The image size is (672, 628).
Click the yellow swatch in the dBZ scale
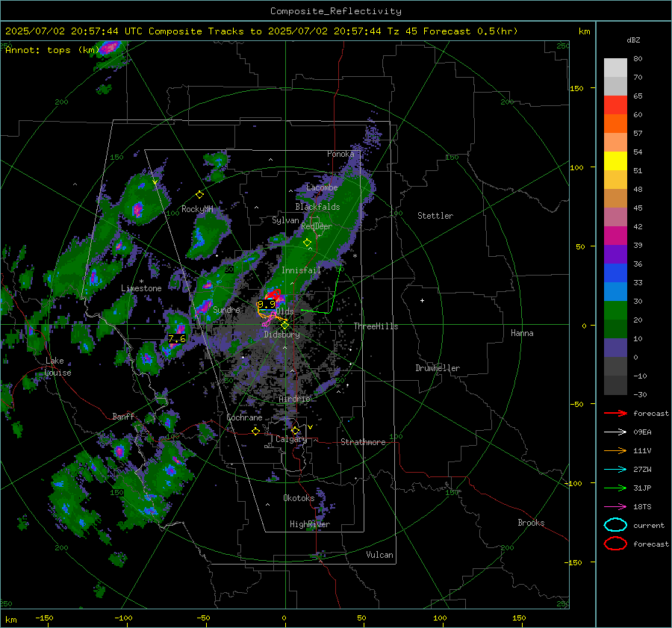[x=615, y=161]
